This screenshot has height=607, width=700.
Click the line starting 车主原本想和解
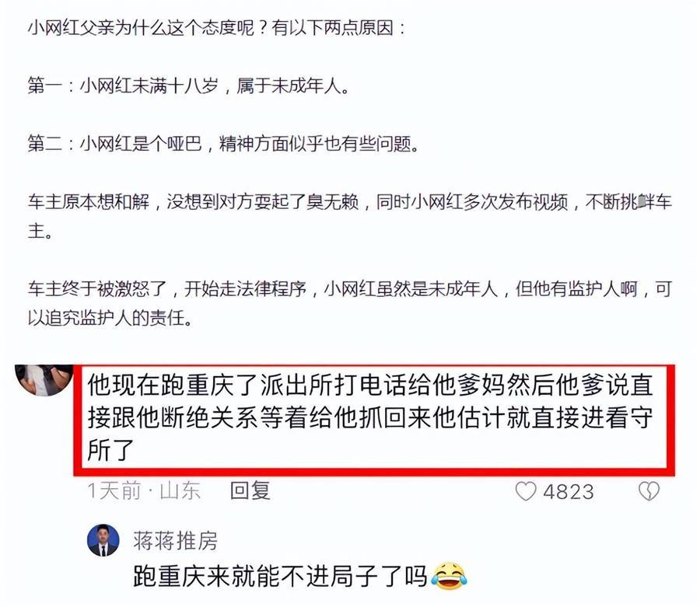(x=349, y=201)
